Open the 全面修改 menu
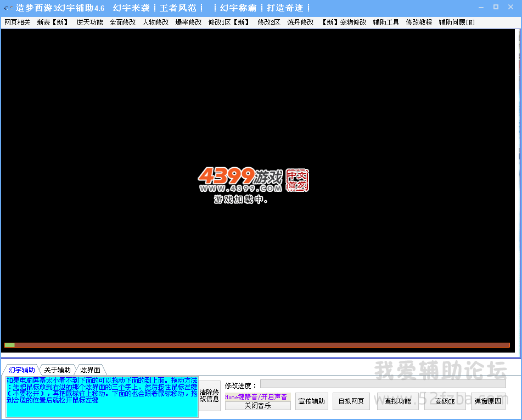 click(x=122, y=22)
